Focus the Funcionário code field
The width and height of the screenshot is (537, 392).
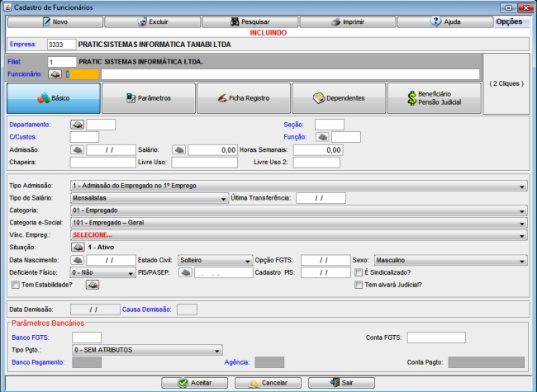coord(82,74)
